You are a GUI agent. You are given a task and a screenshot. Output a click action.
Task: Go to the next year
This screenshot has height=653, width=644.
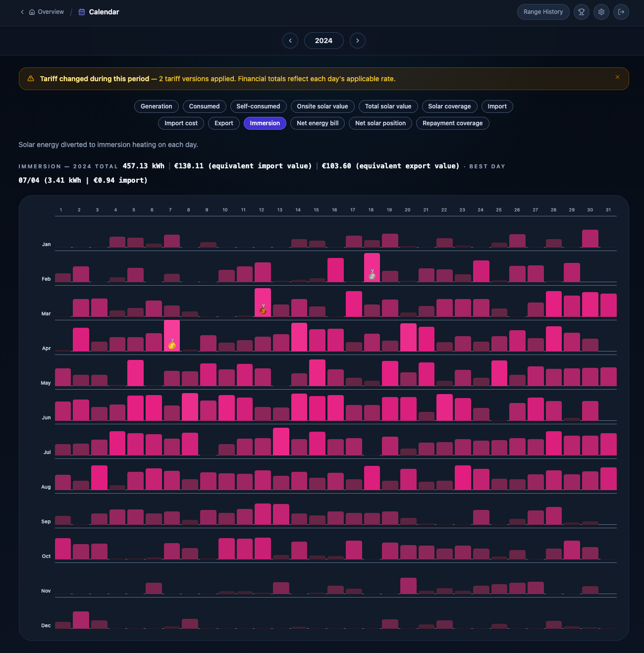click(358, 41)
